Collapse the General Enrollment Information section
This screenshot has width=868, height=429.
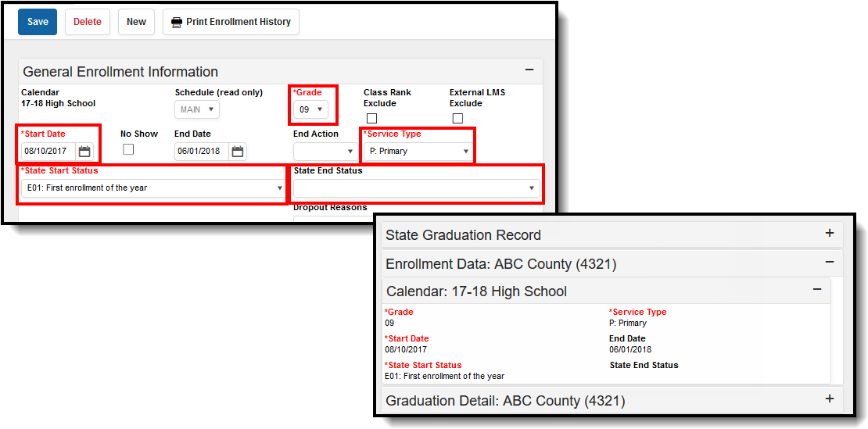(529, 70)
